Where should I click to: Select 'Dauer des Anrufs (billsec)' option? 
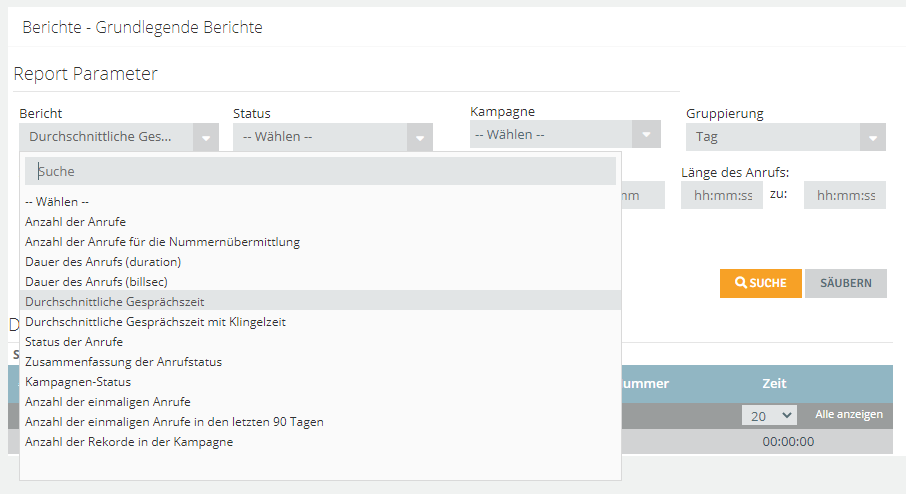[x=320, y=282]
